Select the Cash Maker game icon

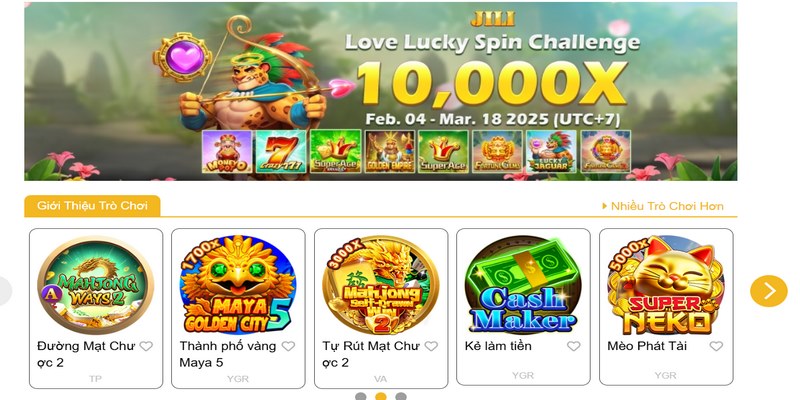tap(523, 285)
